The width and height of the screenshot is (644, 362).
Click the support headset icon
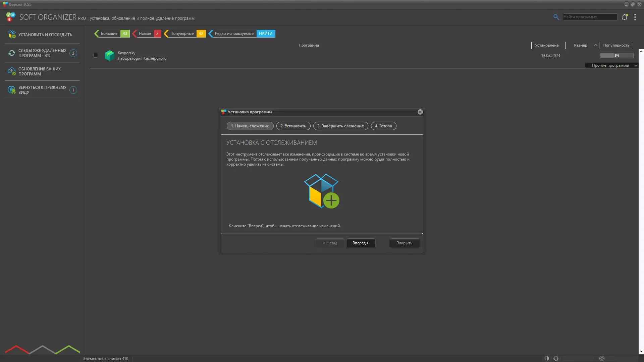pyautogui.click(x=556, y=358)
